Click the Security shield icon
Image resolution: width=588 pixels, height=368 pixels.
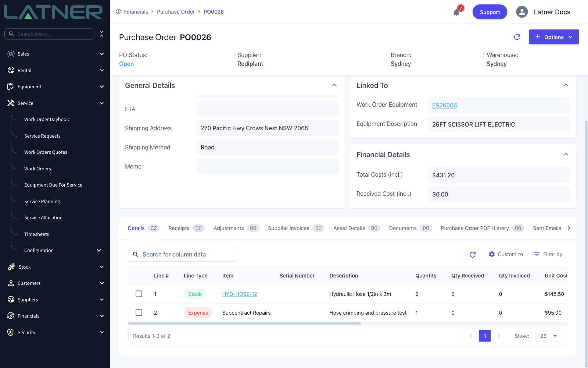[x=11, y=332]
